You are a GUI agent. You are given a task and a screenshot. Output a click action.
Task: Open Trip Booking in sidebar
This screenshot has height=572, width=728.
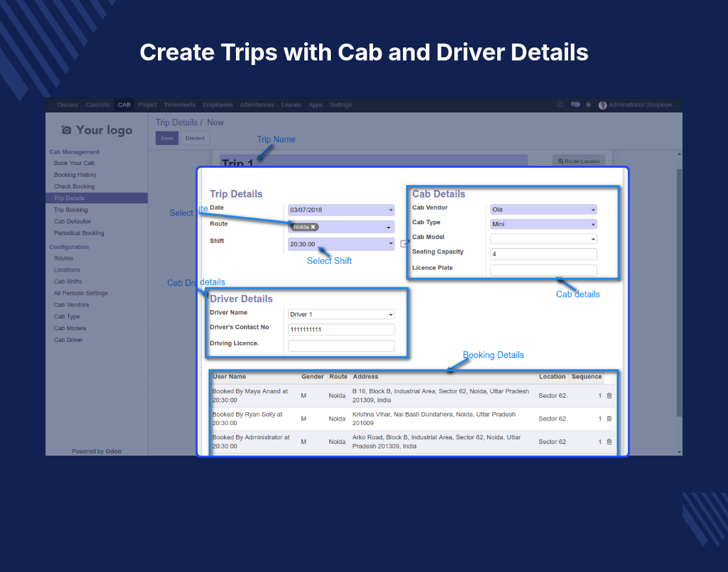71,210
